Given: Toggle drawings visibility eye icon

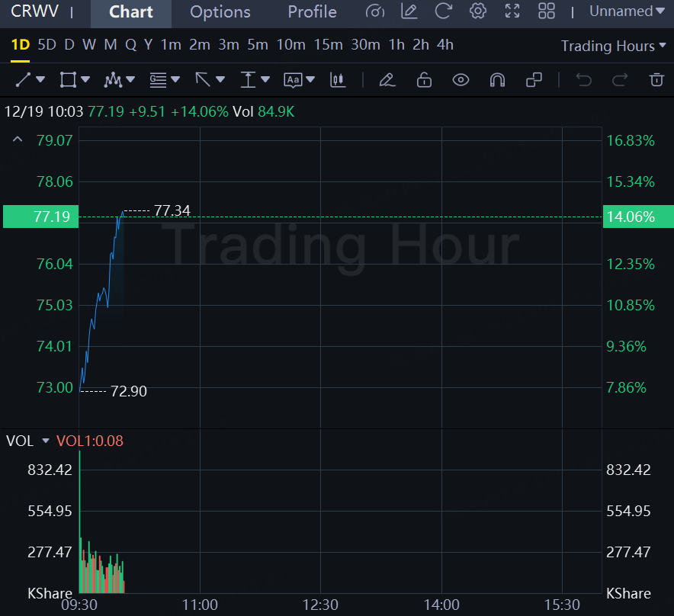Looking at the screenshot, I should click(461, 80).
